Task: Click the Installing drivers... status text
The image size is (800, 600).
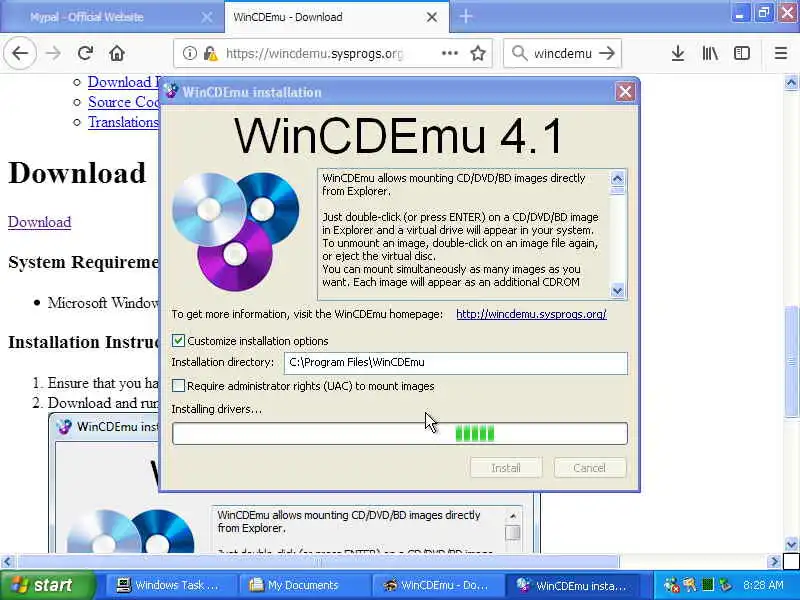Action: pyautogui.click(x=216, y=409)
